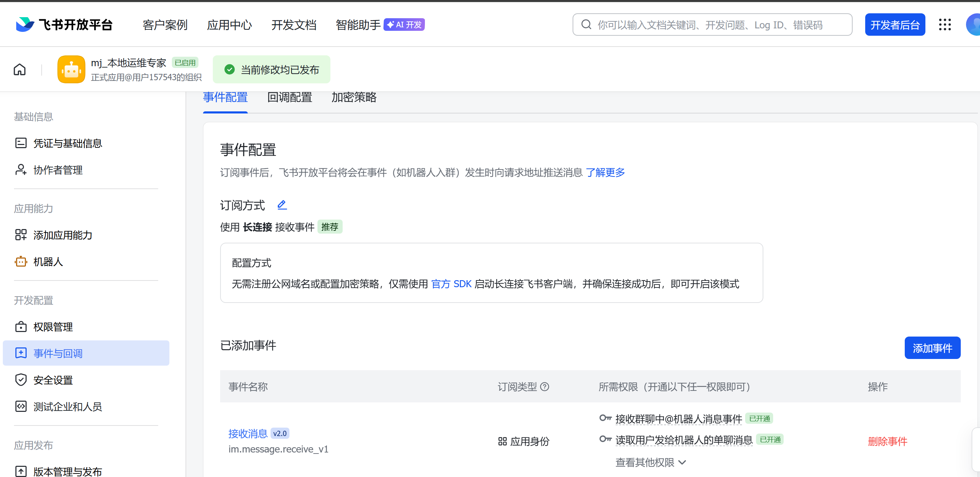Click 接收群聊中@机器人消息事件 permission text
980x477 pixels.
click(x=679, y=419)
